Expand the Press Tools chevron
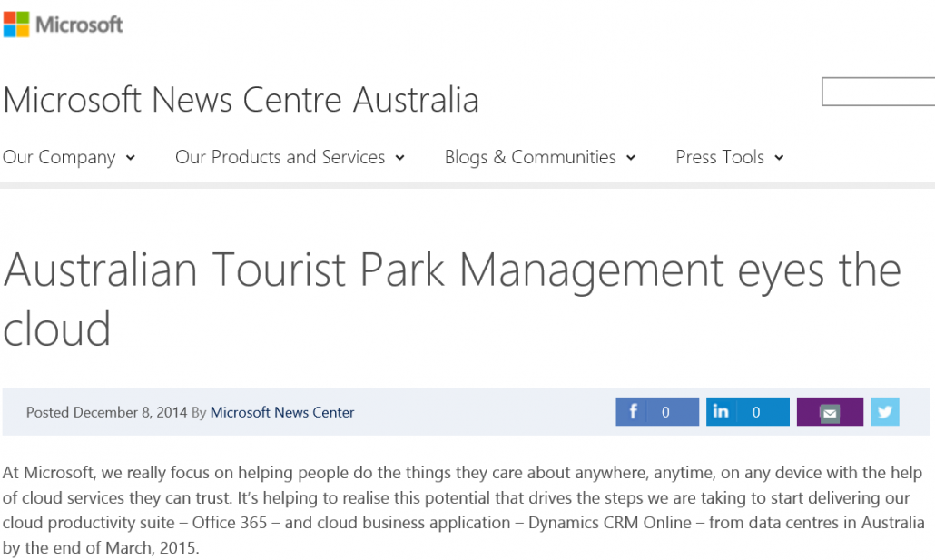 pyautogui.click(x=779, y=158)
